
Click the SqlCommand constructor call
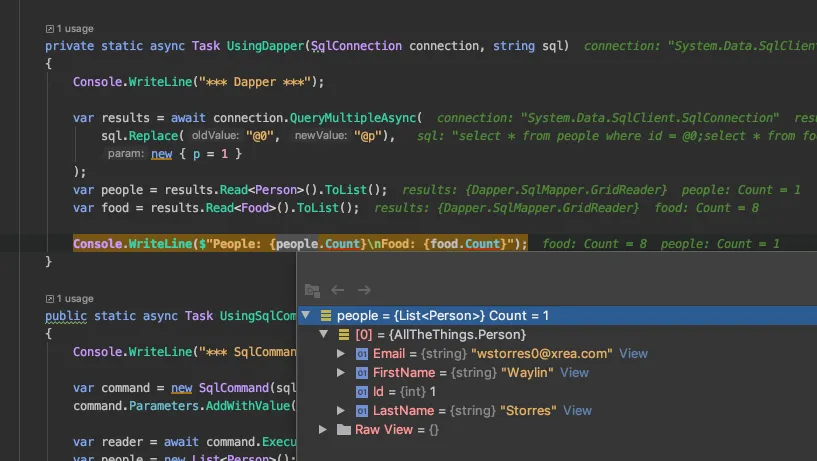(x=233, y=388)
